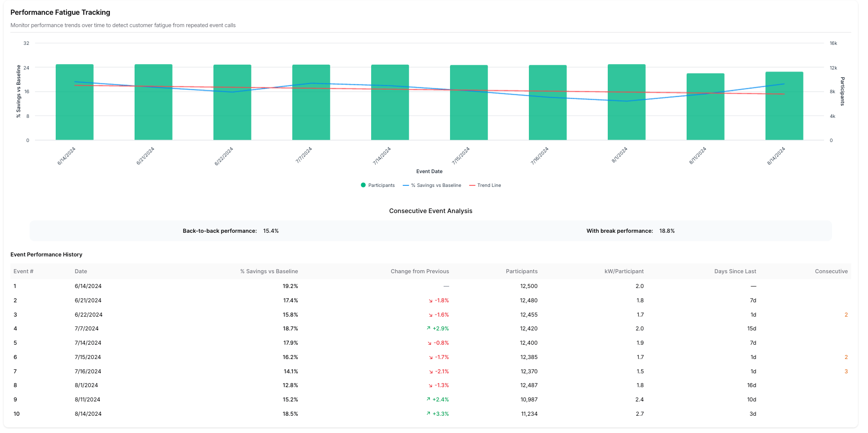Click the up arrow icon beside +2.9%
Image resolution: width=868 pixels, height=433 pixels.
point(428,328)
